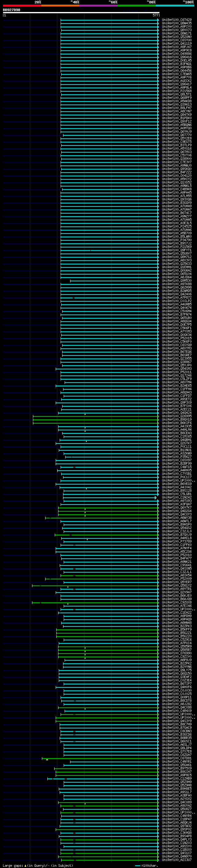The image size is (197, 868).
Task: Select the UniRef100_P35627 label
Action: (x=177, y=457)
